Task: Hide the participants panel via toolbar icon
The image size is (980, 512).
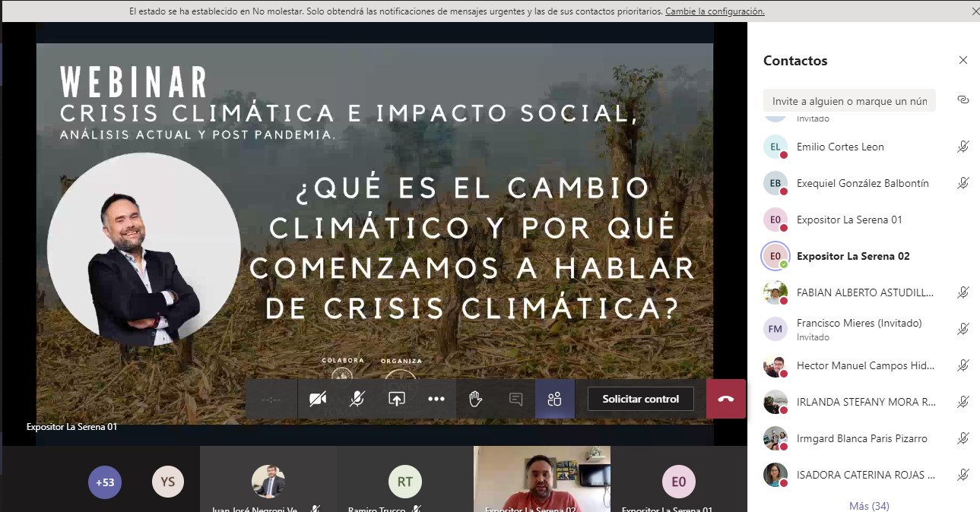Action: click(555, 399)
